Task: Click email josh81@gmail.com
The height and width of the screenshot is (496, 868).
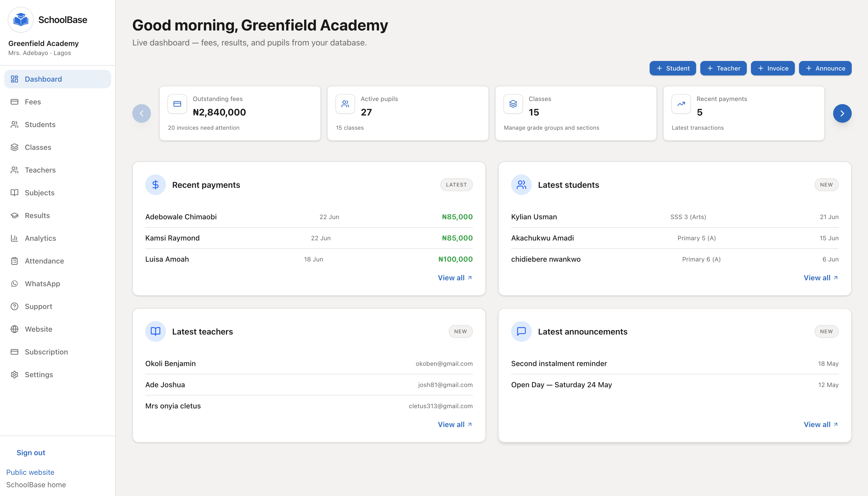Action: point(445,385)
